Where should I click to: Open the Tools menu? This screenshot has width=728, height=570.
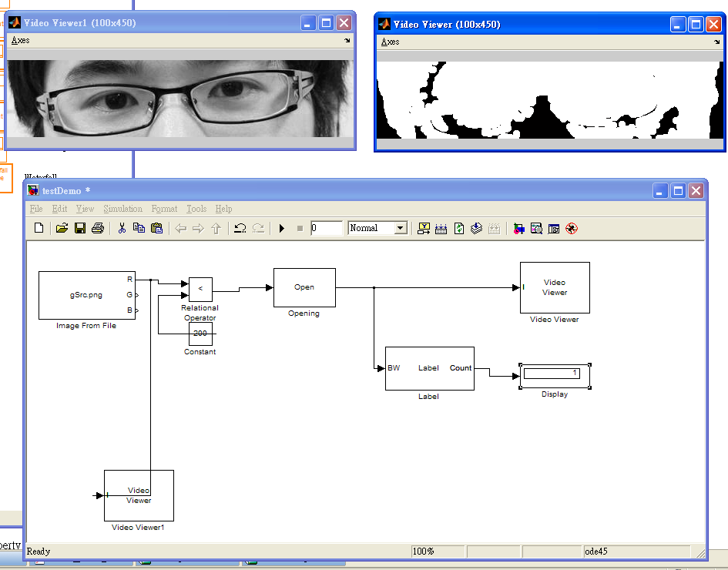point(196,209)
